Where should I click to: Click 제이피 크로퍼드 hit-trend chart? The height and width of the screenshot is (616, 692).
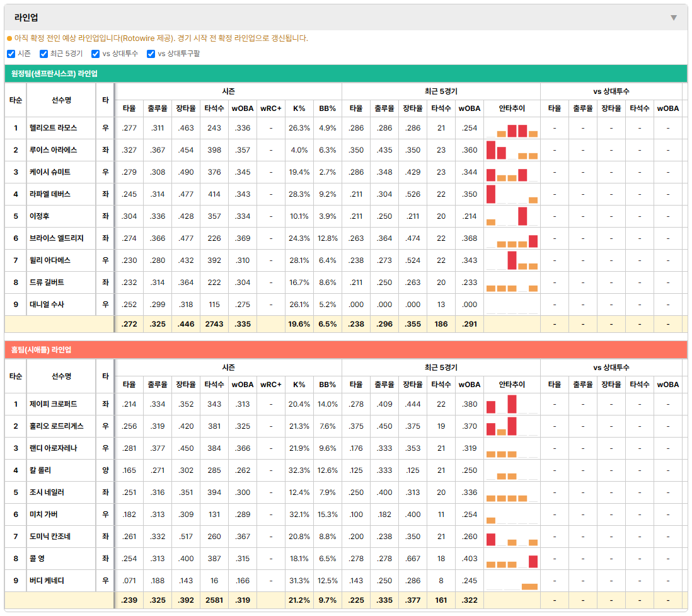(512, 404)
